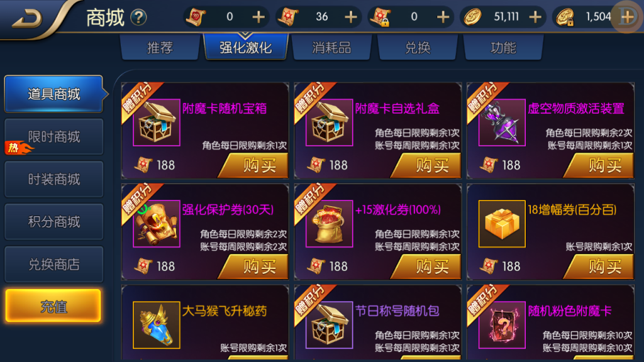Click plus next to 36 scroll currency
Screen dimensions: 644x362
(x=350, y=17)
